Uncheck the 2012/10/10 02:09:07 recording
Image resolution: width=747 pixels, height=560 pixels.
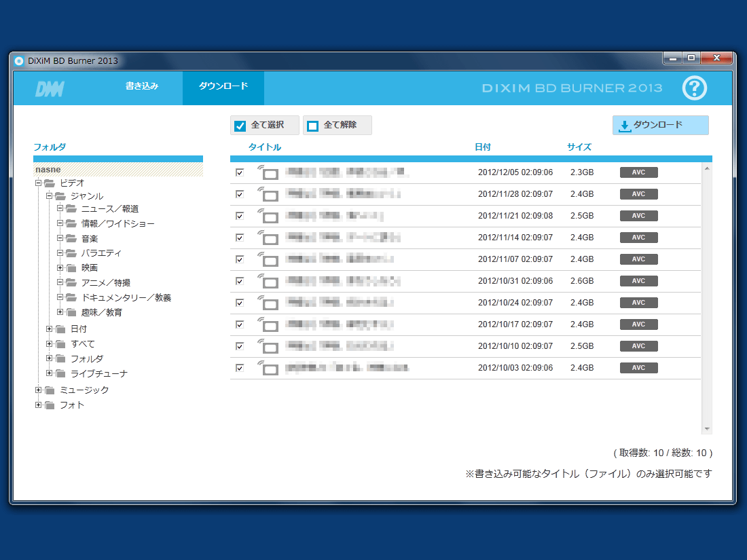pos(240,346)
